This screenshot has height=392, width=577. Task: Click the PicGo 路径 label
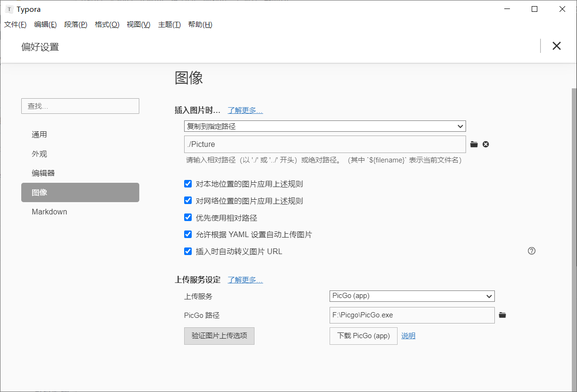click(x=202, y=315)
